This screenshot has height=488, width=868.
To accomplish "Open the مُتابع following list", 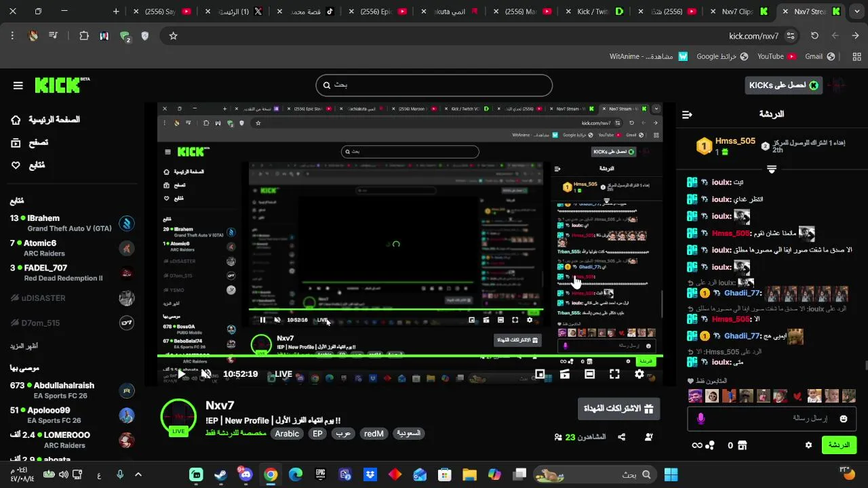I will 28,165.
